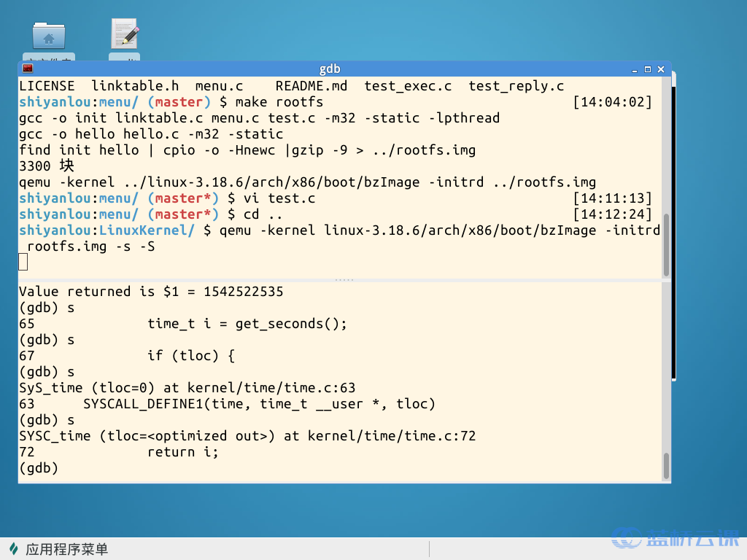Screen dimensions: 747x560
Task: Click the cursor block in upper terminal
Action: 23,262
